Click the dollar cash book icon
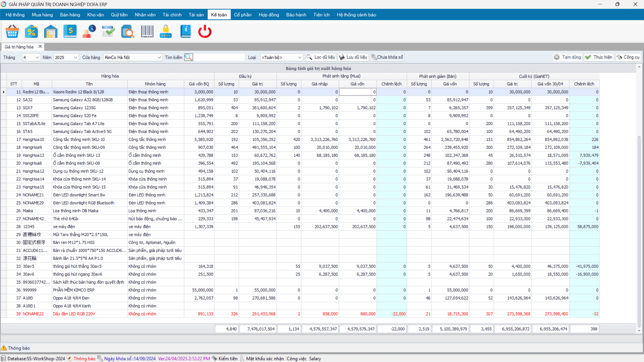 pyautogui.click(x=70, y=31)
